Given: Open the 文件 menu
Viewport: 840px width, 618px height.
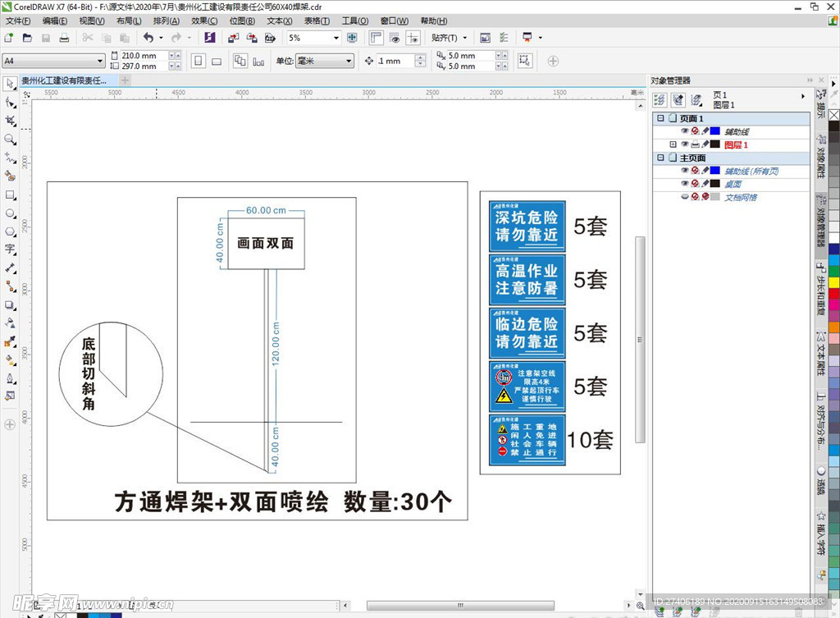Looking at the screenshot, I should [16, 21].
